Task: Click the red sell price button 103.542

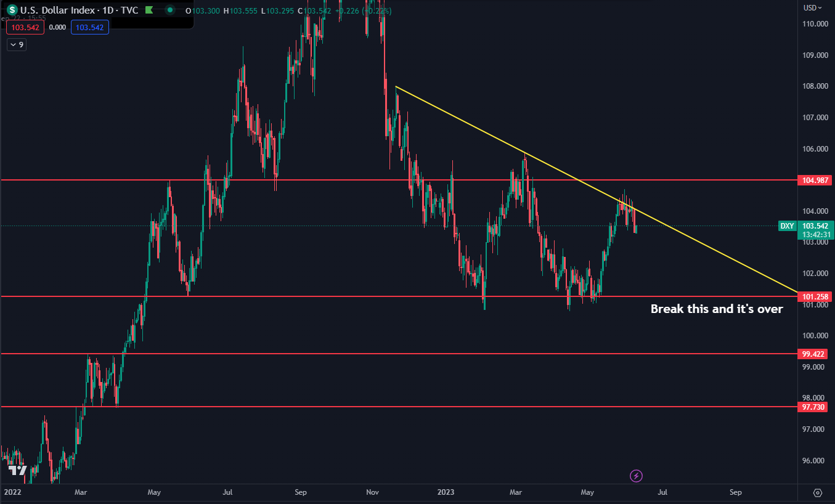Action: tap(25, 27)
